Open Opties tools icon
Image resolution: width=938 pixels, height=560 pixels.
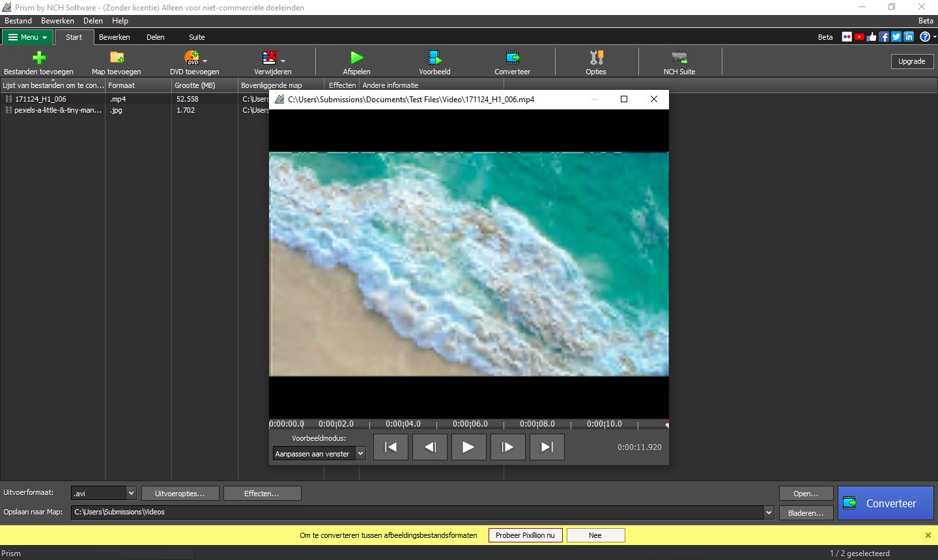[596, 57]
